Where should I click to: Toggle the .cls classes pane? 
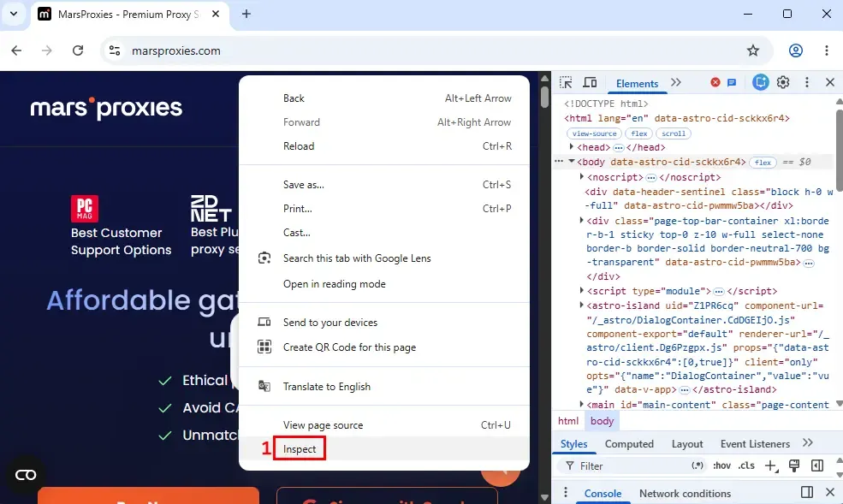[746, 465]
